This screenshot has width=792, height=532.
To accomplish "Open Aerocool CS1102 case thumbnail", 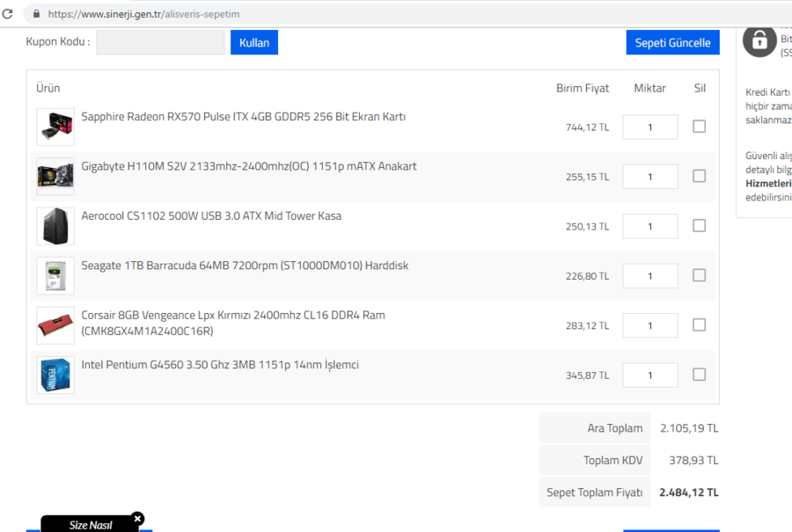I will (x=55, y=226).
